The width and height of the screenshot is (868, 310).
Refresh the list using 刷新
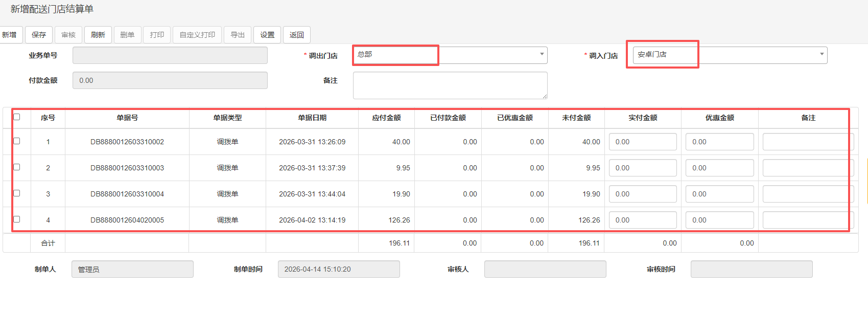pyautogui.click(x=98, y=35)
